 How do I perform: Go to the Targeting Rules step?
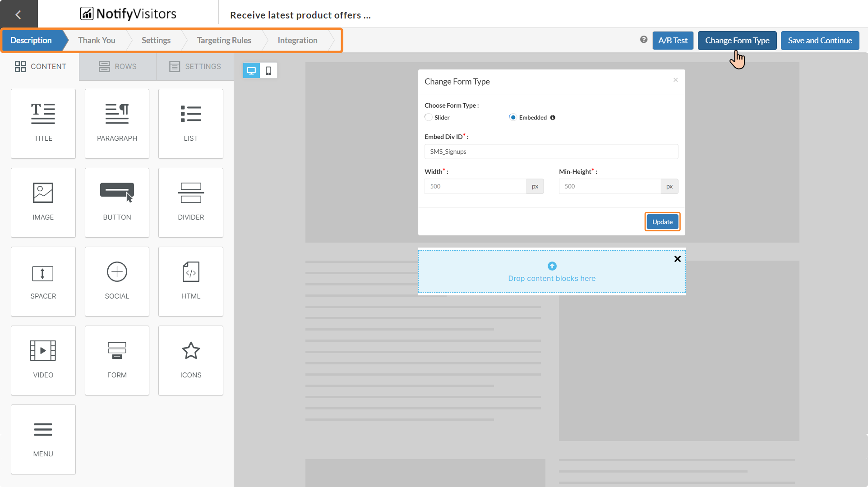[x=224, y=40]
